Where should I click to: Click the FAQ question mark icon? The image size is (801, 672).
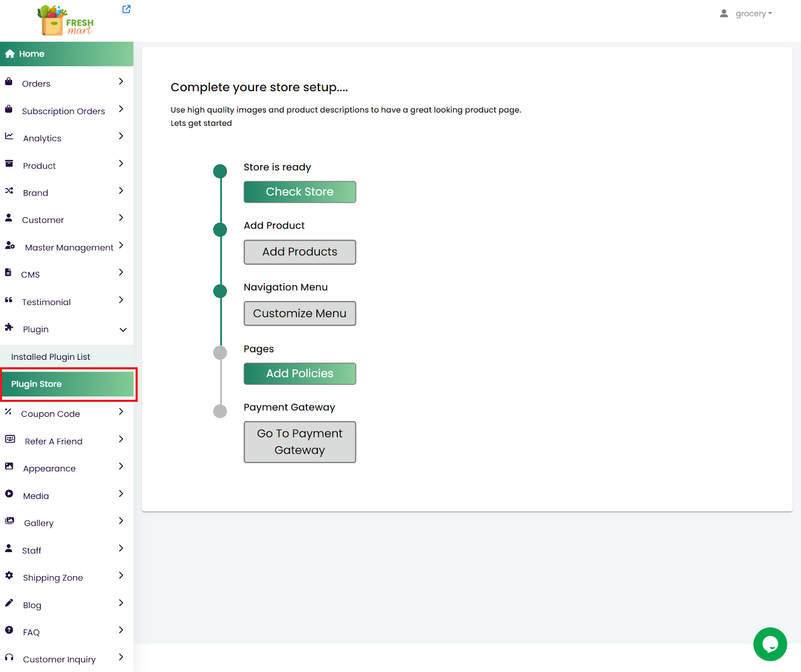pos(9,630)
